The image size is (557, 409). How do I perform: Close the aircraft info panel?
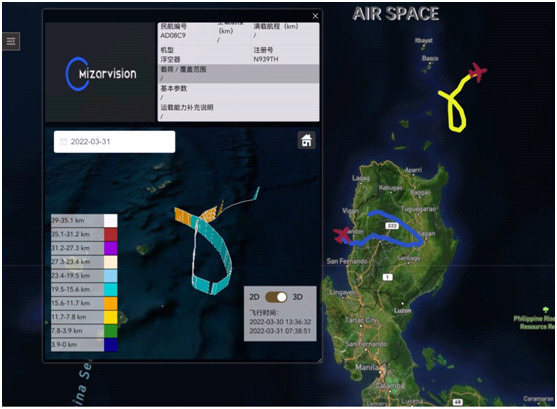[315, 16]
